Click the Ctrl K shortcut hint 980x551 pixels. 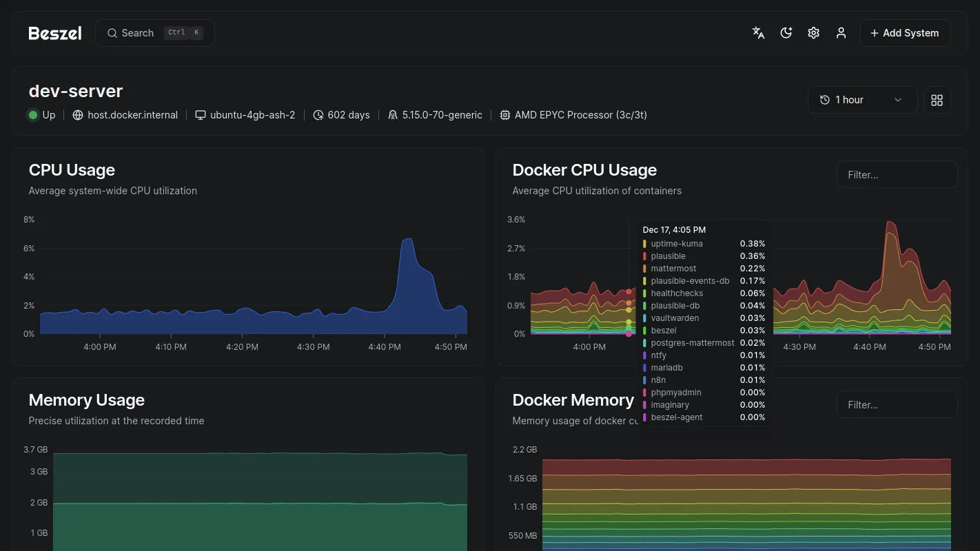pyautogui.click(x=183, y=32)
